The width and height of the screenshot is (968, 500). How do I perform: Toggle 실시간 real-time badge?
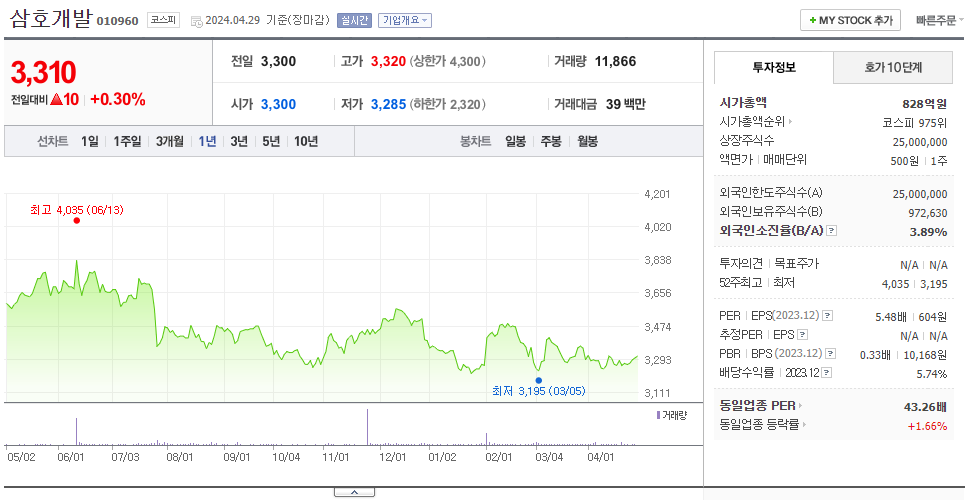point(354,20)
